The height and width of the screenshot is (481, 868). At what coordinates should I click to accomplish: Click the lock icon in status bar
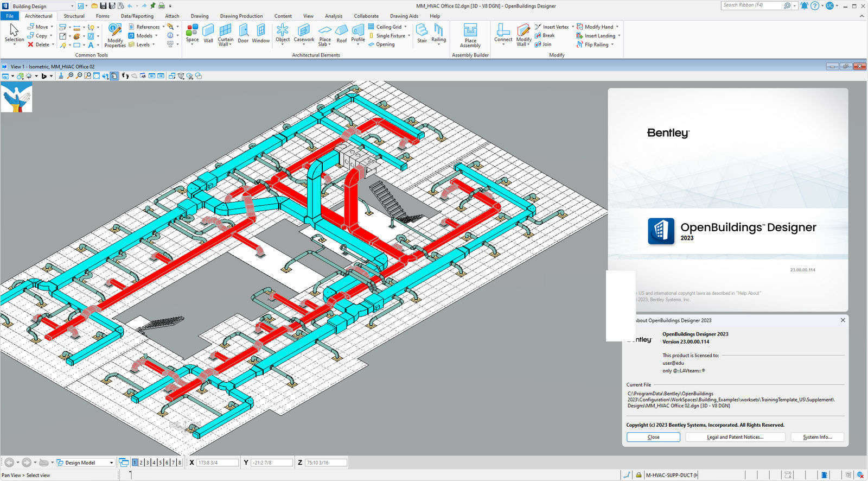point(639,475)
